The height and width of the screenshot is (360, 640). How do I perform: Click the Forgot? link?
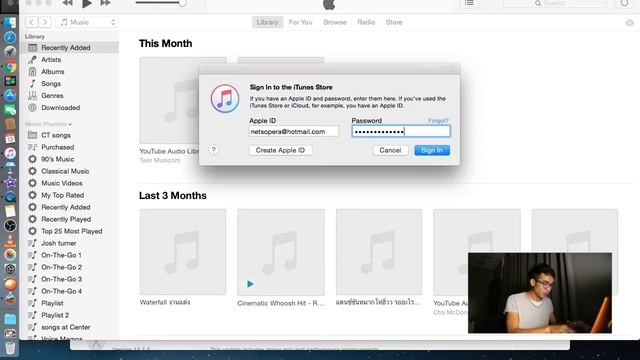(438, 120)
